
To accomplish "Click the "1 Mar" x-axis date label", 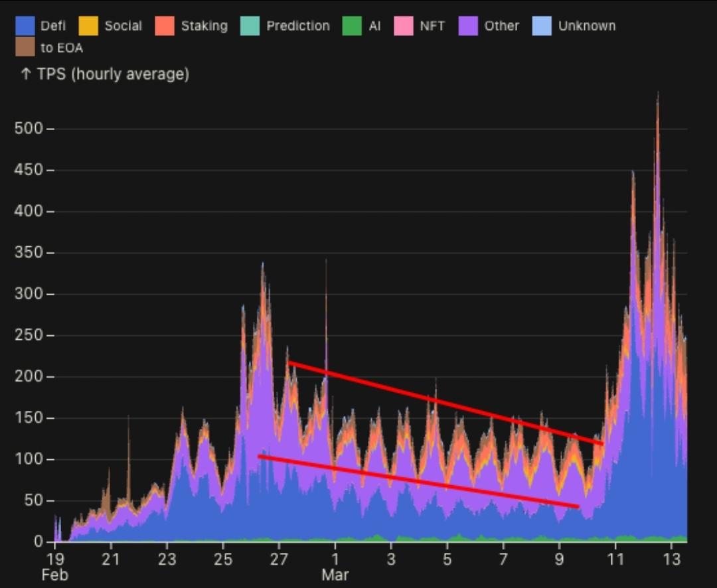I will [x=335, y=565].
